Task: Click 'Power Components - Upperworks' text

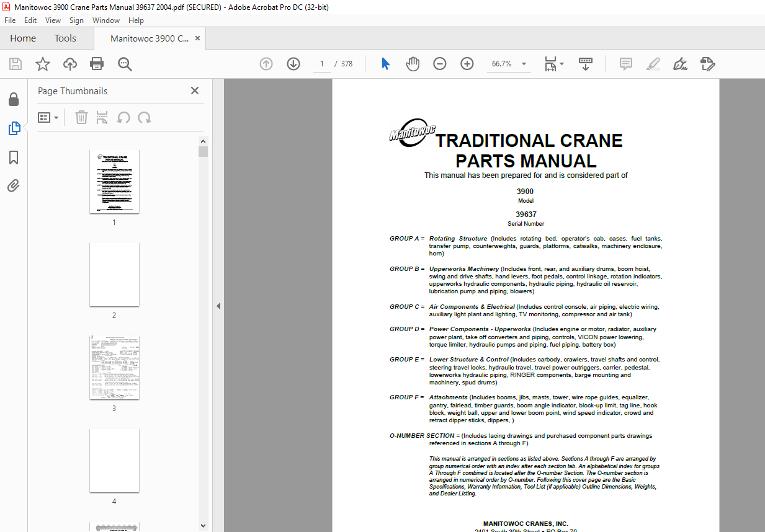Action: (480, 329)
